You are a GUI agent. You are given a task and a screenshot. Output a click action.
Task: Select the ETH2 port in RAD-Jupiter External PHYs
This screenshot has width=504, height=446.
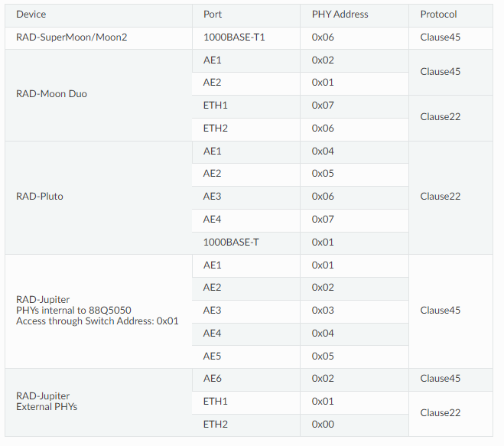point(216,425)
